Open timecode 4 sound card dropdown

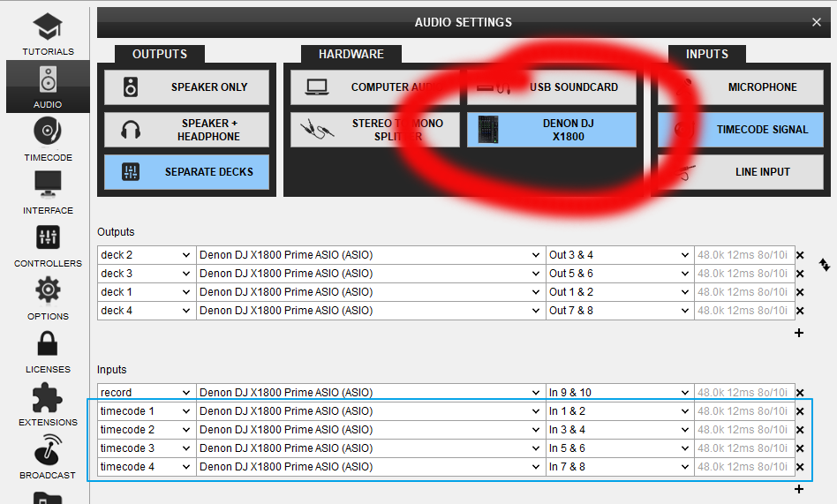tap(371, 467)
